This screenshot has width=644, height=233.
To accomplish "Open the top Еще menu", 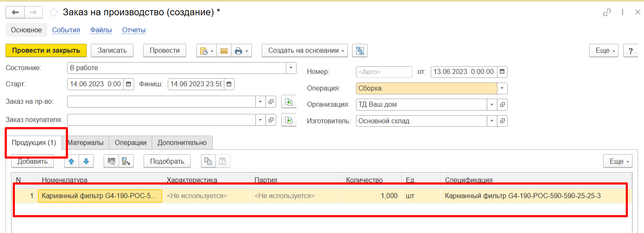I will 604,51.
